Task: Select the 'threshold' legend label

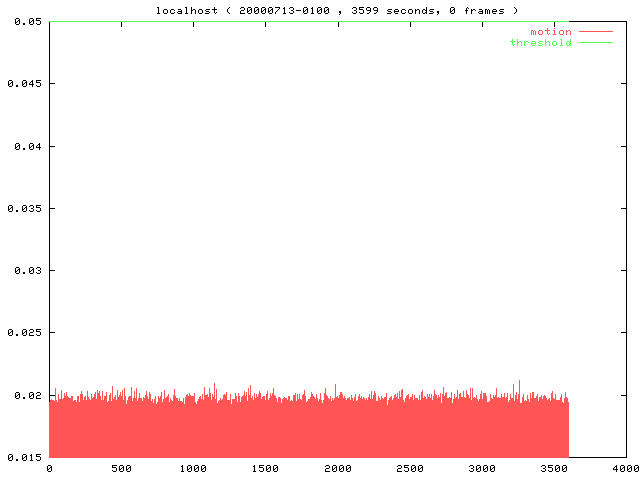Action: (540, 43)
